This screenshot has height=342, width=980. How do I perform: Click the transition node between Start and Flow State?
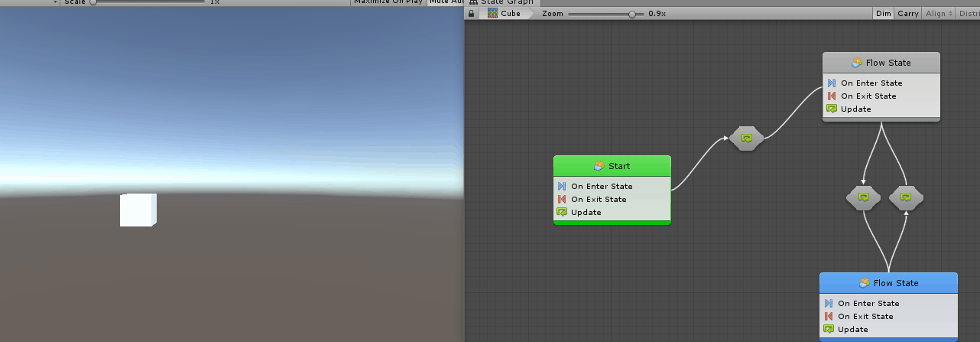click(x=747, y=138)
